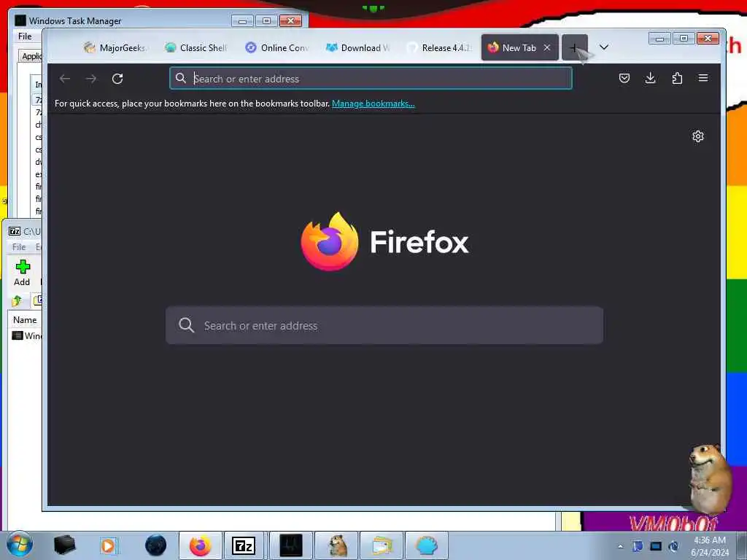Open File menu in Windows Task Manager
Screen dimensions: 747x560
(25, 36)
